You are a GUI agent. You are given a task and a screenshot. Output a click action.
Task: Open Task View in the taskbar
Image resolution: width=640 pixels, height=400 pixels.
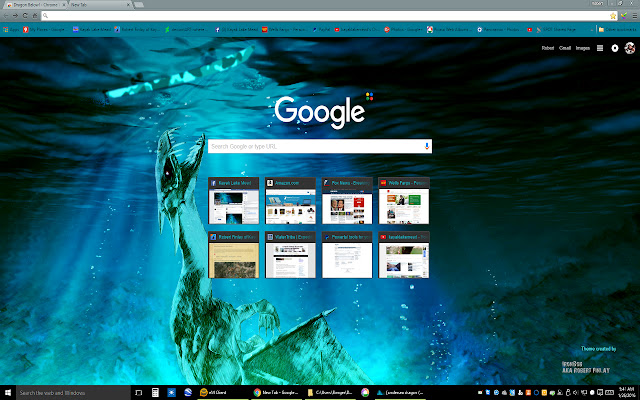pos(138,393)
